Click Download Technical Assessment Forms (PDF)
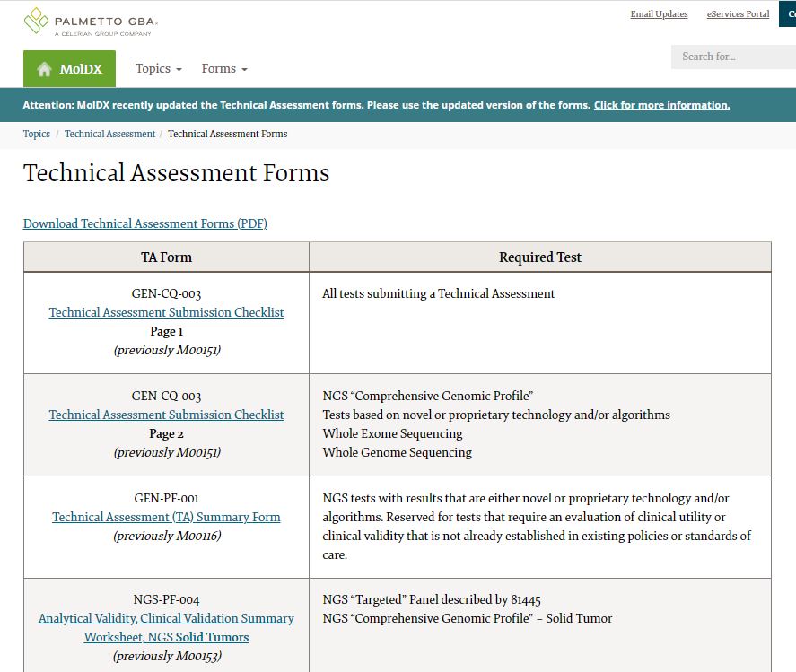Screen dimensions: 796x672 (146, 223)
